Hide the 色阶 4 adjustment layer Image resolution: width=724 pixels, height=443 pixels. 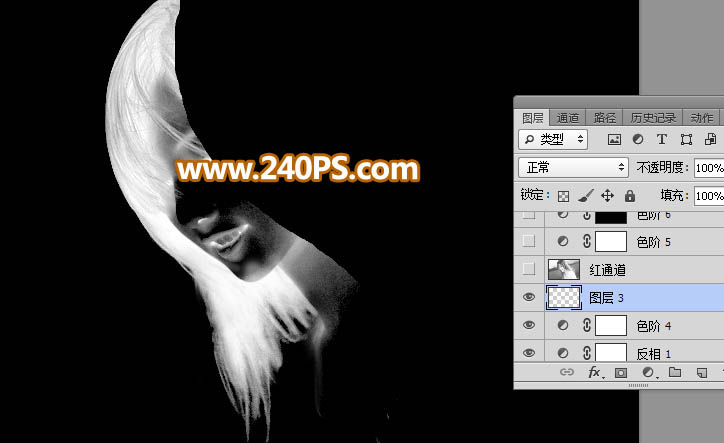pos(529,325)
